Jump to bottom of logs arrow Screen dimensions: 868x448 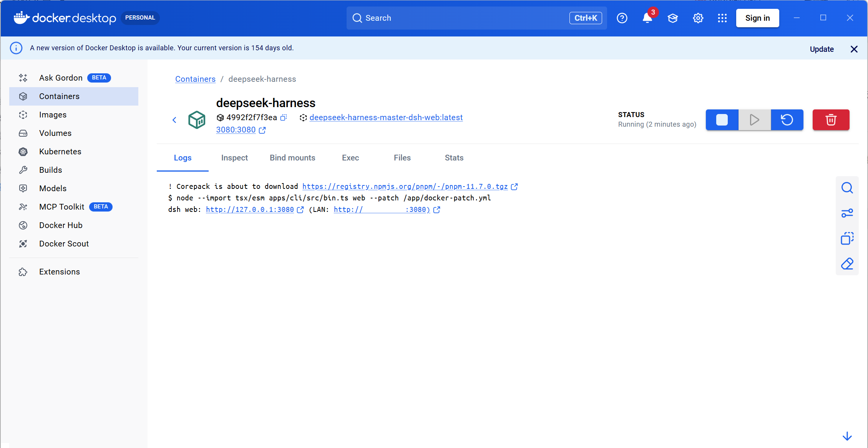847,436
